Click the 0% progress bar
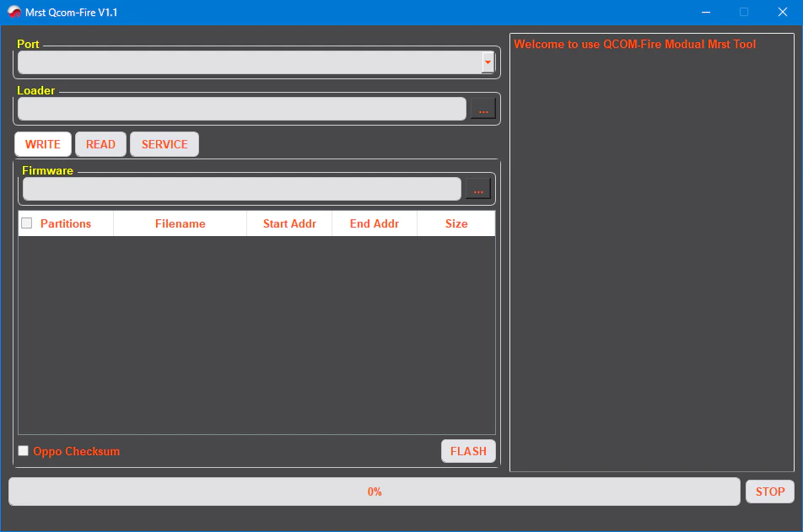The image size is (803, 532). click(x=375, y=492)
